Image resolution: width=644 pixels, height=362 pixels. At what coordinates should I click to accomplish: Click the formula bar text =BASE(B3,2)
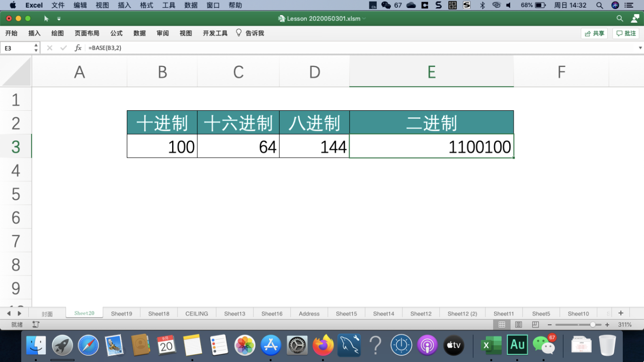(105, 48)
